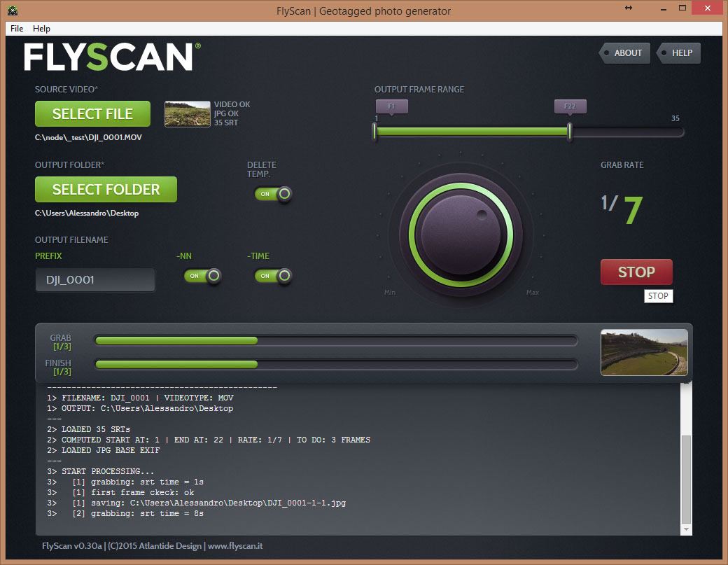This screenshot has height=565, width=728.
Task: Click the grab rate rotary knob
Action: (x=461, y=235)
